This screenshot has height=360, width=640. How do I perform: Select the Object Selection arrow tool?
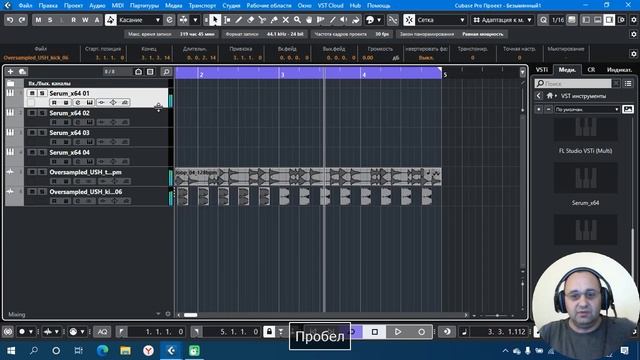point(215,20)
